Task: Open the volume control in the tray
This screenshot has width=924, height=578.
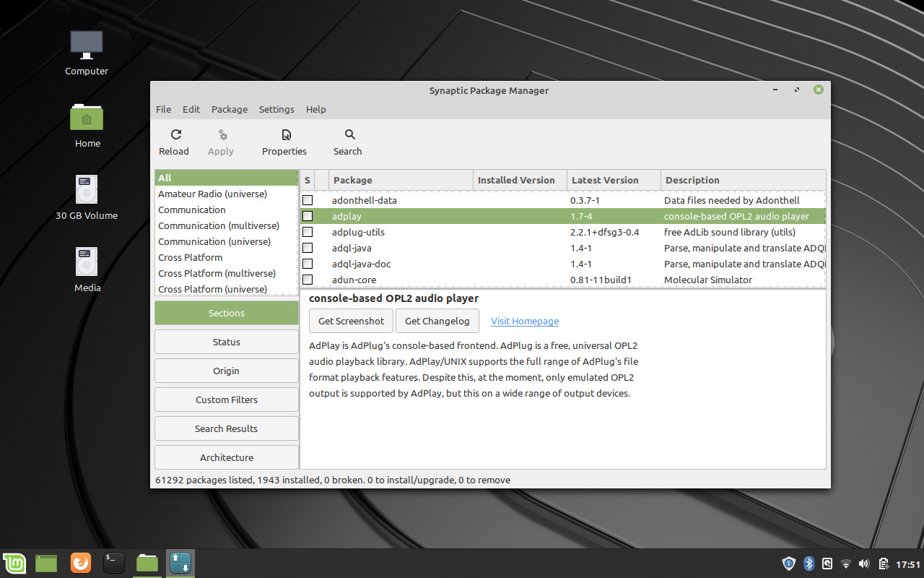Action: [863, 563]
